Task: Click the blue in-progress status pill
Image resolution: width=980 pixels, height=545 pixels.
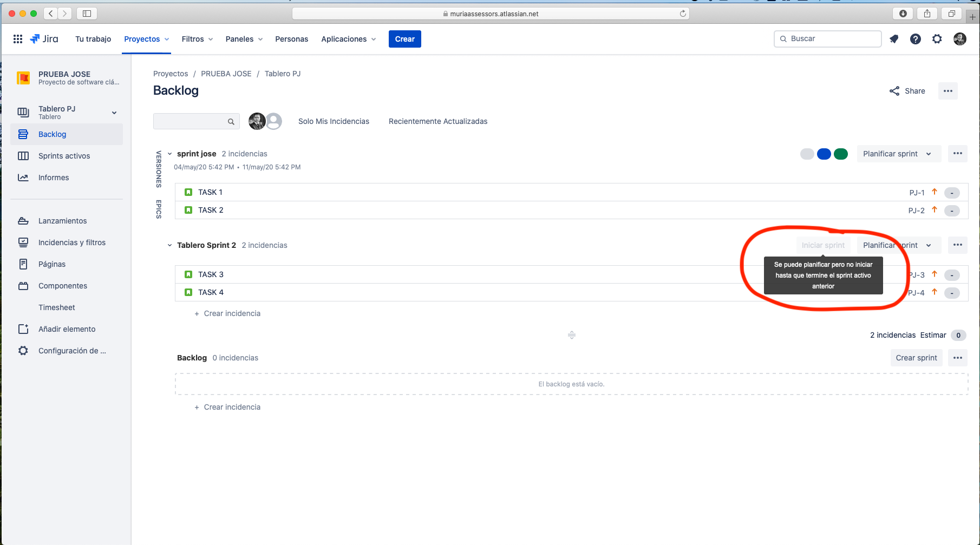Action: (x=824, y=154)
